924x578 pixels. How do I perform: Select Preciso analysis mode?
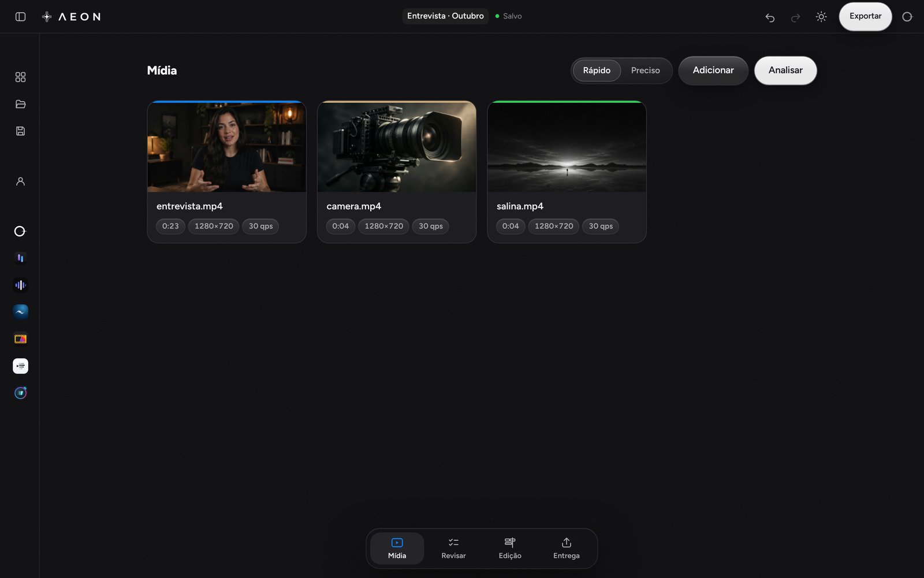point(645,71)
